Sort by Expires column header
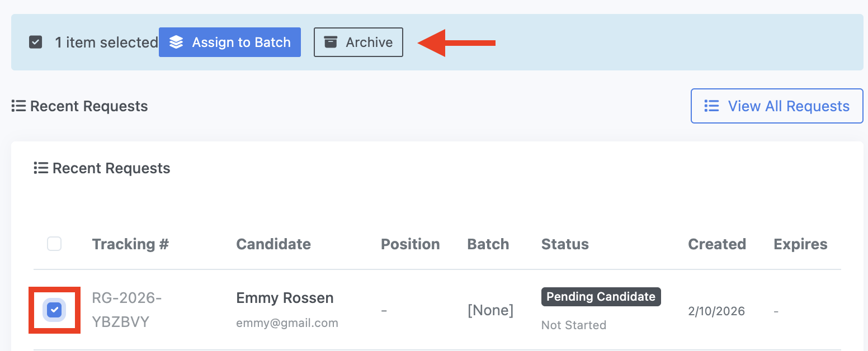 [x=800, y=244]
